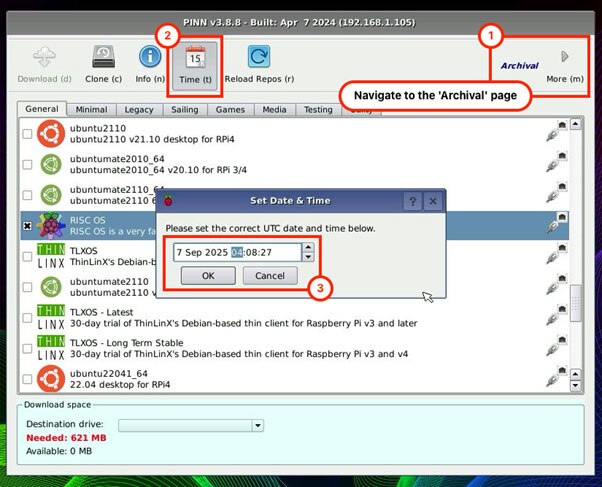The height and width of the screenshot is (487, 602).
Task: Check the ubuntumate2110_64 checkbox
Action: pyautogui.click(x=27, y=195)
